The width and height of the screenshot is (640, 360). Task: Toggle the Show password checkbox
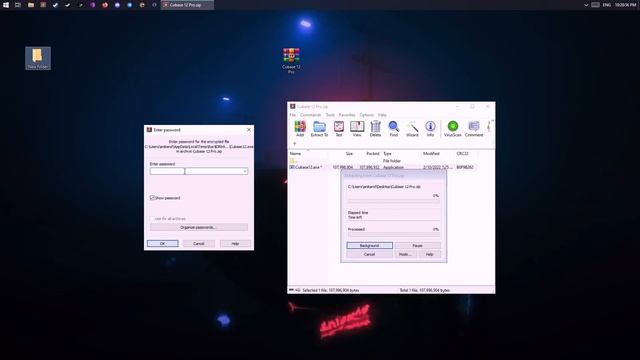click(x=152, y=198)
